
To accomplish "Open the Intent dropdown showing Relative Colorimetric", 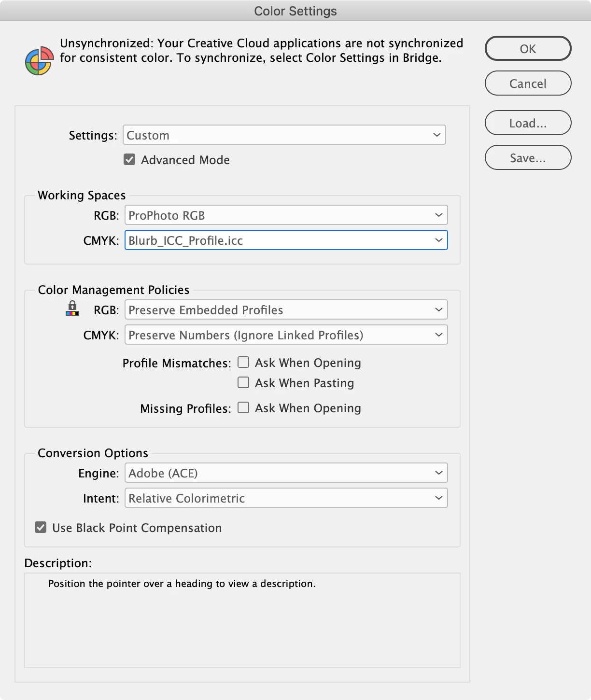I will 286,498.
